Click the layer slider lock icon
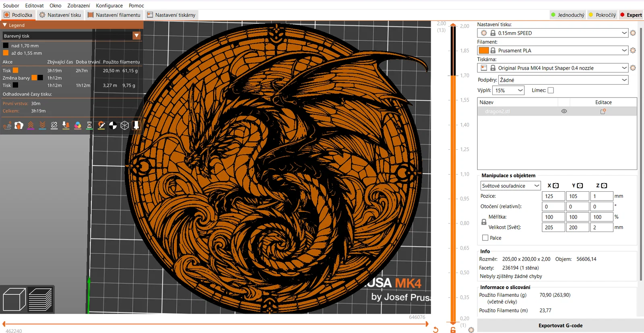644x333 pixels. tap(453, 330)
